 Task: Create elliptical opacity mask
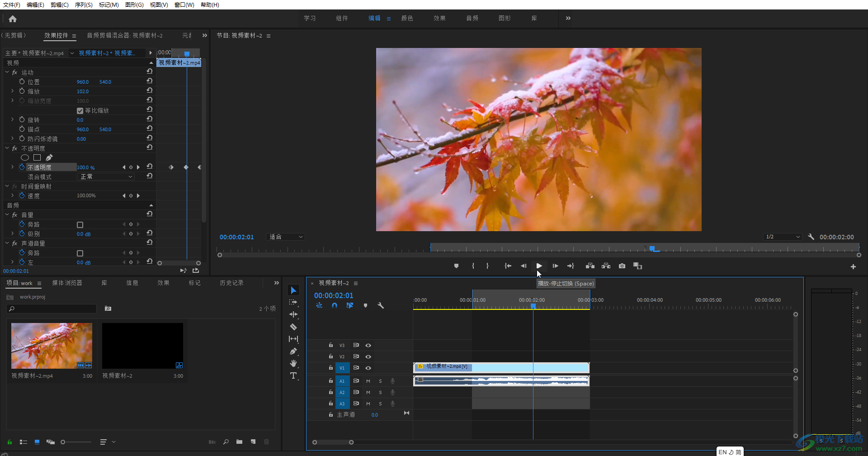pos(25,157)
